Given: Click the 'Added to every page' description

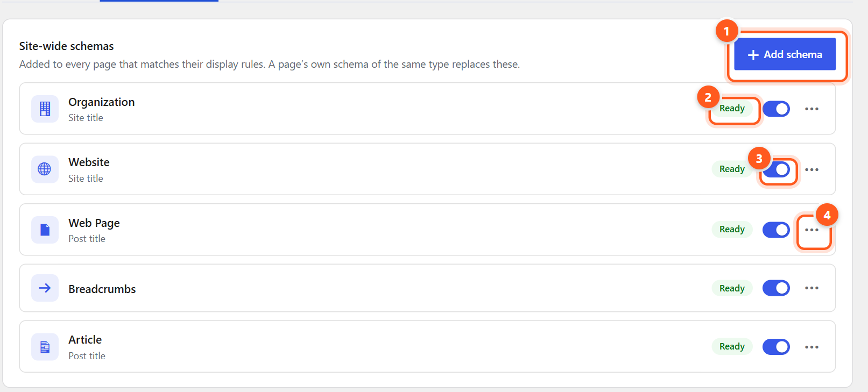Looking at the screenshot, I should (270, 65).
